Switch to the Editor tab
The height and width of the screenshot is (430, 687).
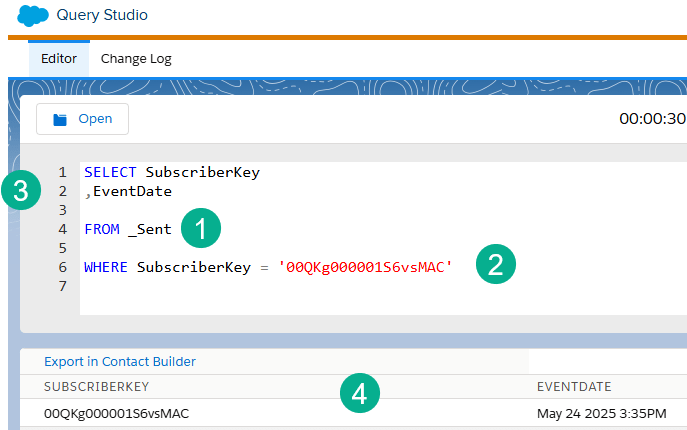pos(59,58)
